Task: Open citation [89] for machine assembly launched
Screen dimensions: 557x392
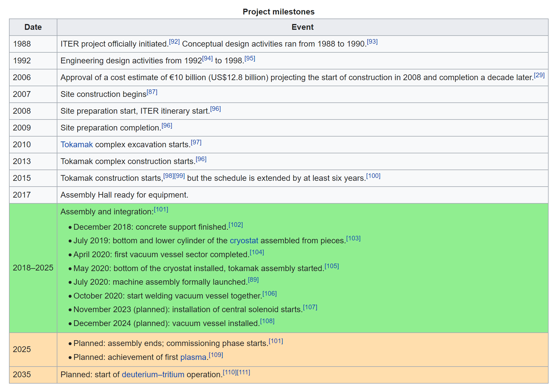Action: [253, 280]
